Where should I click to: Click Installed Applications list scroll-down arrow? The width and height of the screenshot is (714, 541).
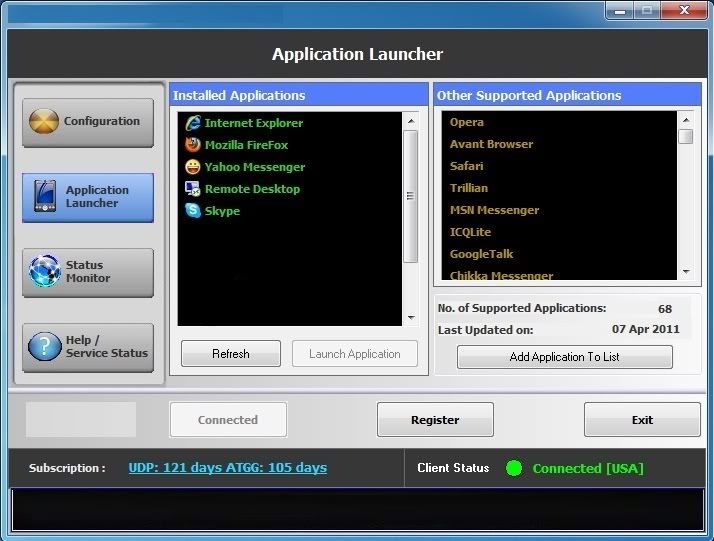(x=411, y=317)
